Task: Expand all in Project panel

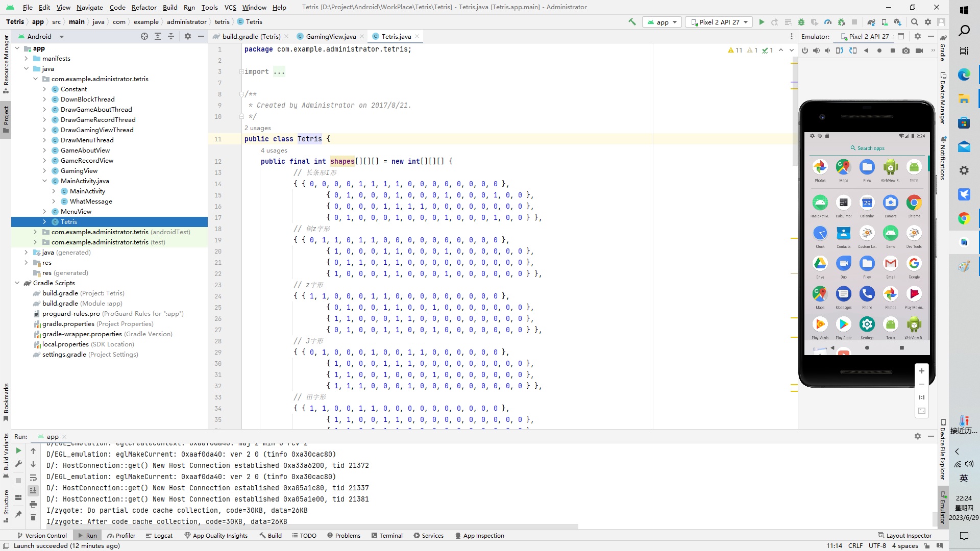Action: [158, 36]
